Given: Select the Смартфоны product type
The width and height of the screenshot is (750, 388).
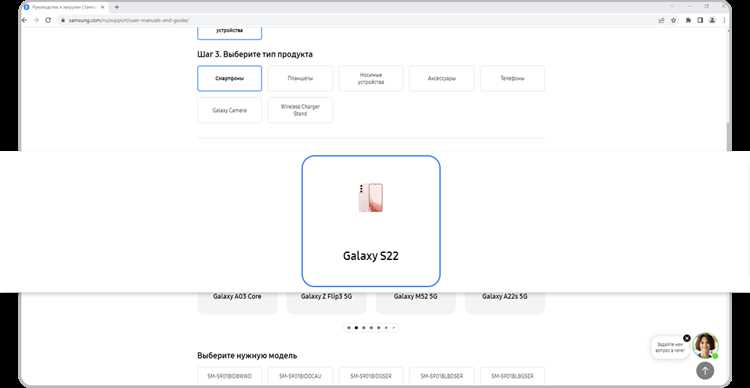Looking at the screenshot, I should click(230, 78).
